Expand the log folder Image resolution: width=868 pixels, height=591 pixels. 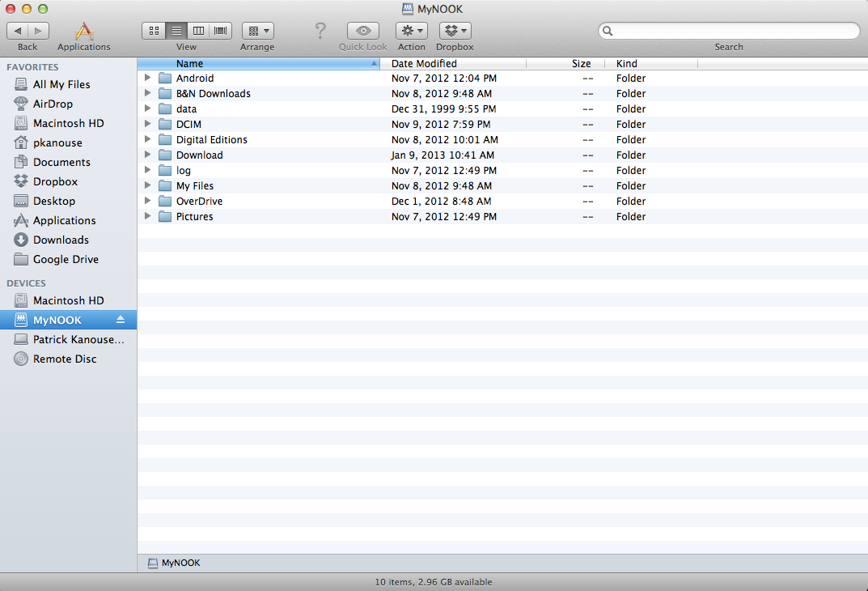[148, 170]
